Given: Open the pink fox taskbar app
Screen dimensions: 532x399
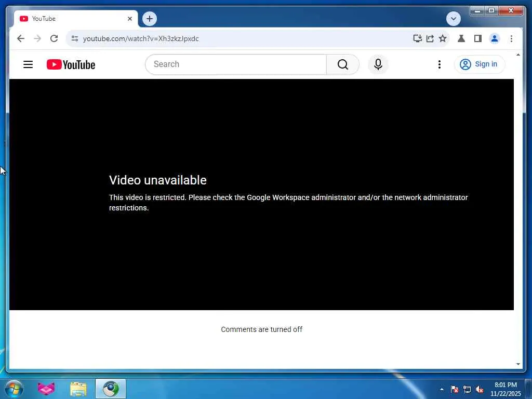Looking at the screenshot, I should 46,389.
